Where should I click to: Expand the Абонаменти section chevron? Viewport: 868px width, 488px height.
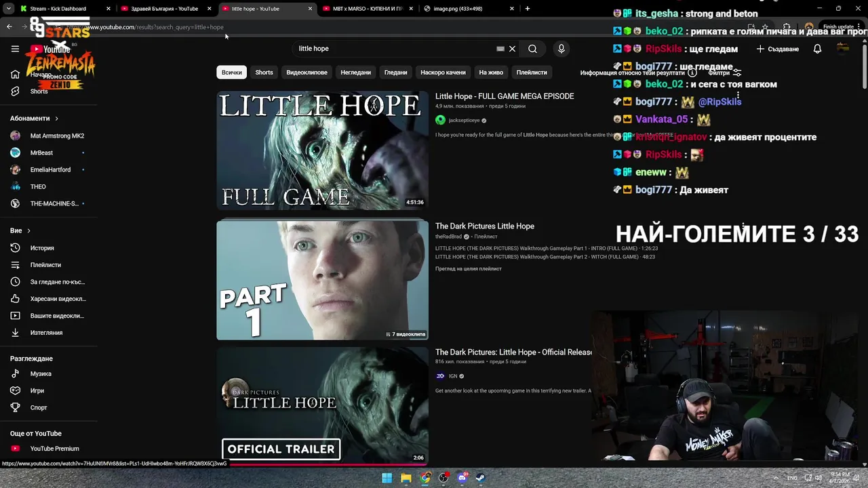(x=56, y=119)
